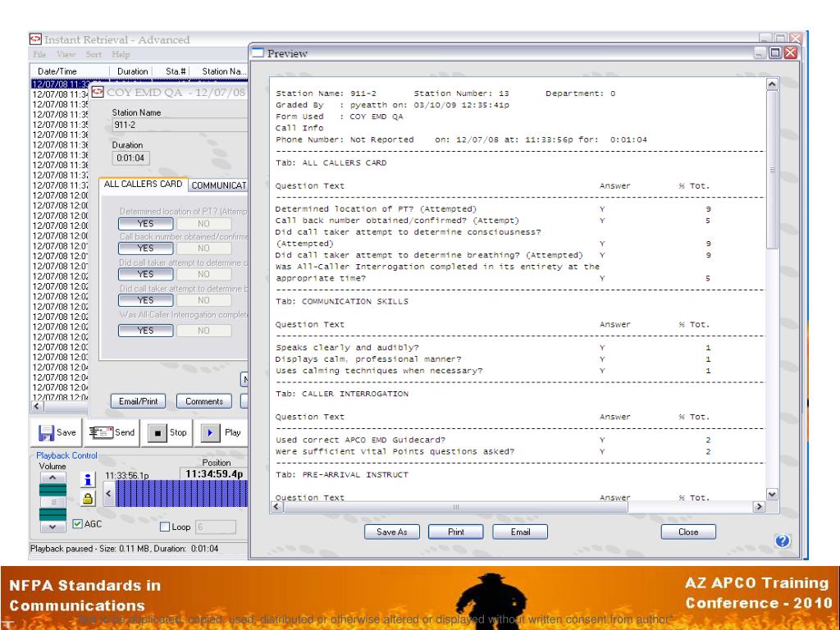Click the Duration field 0:01:04
Viewport: 840px width, 630px height.
[130, 158]
